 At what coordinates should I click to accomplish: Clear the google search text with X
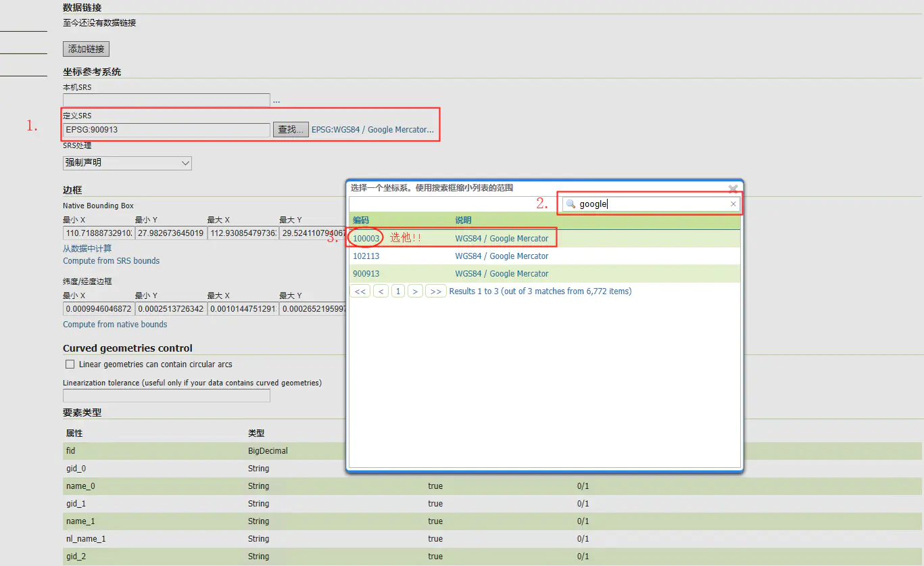[x=733, y=204]
